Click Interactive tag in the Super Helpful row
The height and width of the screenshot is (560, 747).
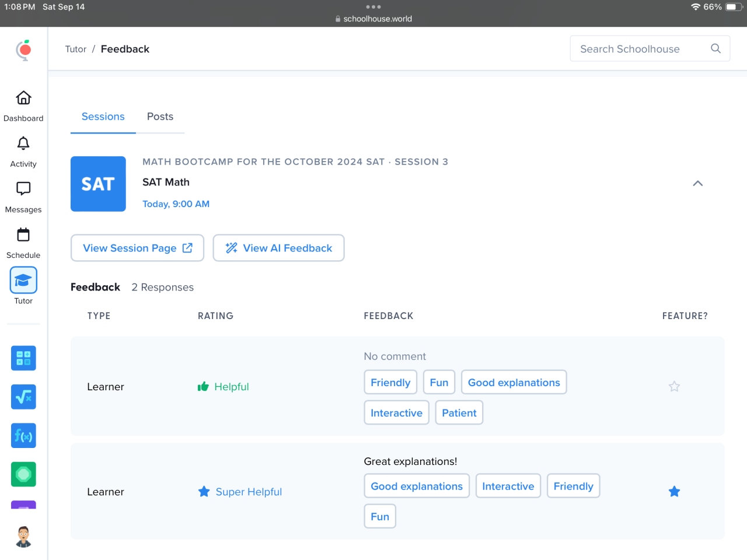(x=508, y=486)
